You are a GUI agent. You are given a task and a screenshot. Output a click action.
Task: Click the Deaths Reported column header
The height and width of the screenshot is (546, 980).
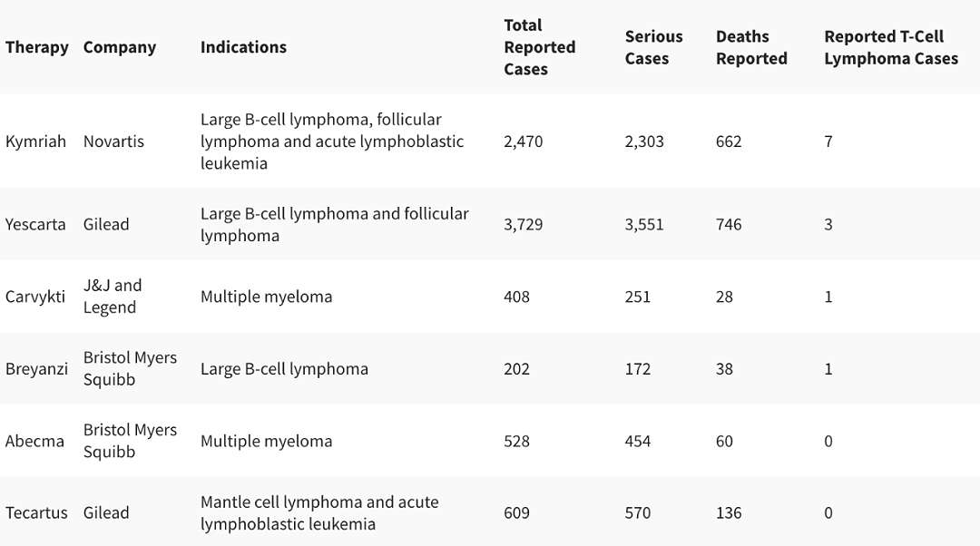tap(751, 47)
